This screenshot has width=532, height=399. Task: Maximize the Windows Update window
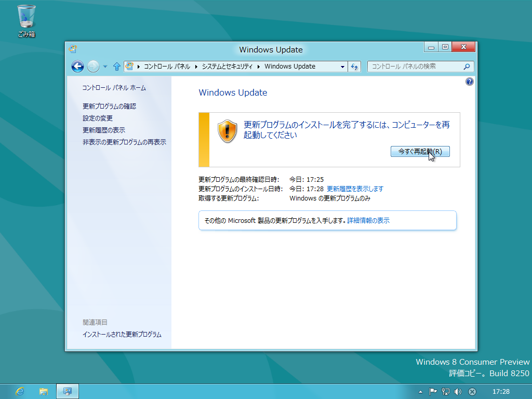445,47
